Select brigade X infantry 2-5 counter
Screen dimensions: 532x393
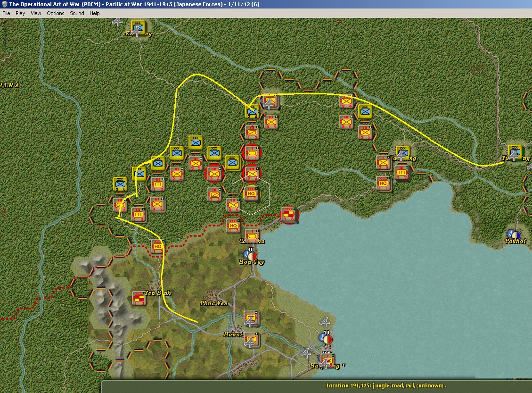tap(384, 163)
